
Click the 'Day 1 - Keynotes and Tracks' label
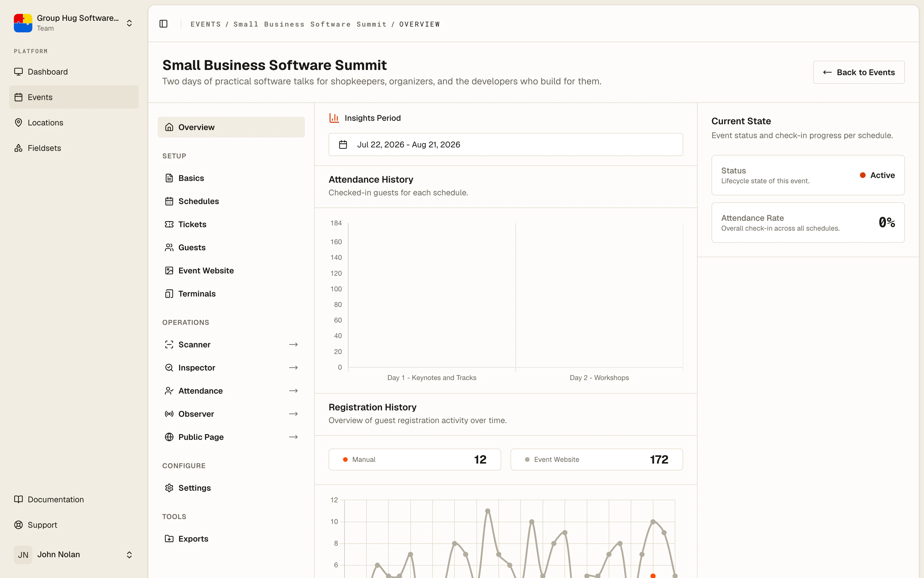(x=431, y=378)
